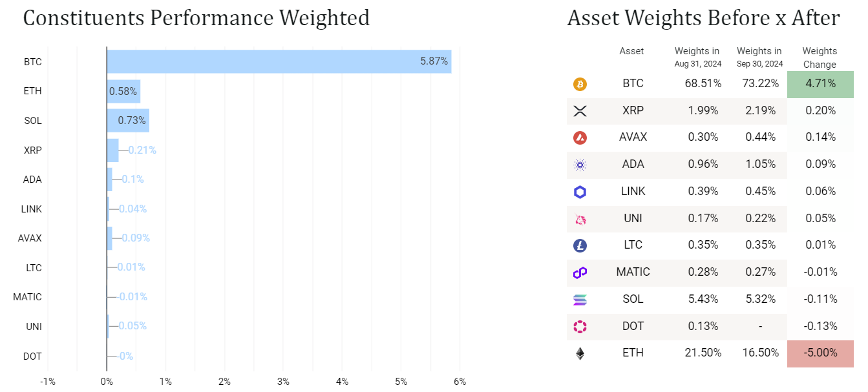Click the XRP label on chart axis
868x392 pixels.
click(32, 150)
